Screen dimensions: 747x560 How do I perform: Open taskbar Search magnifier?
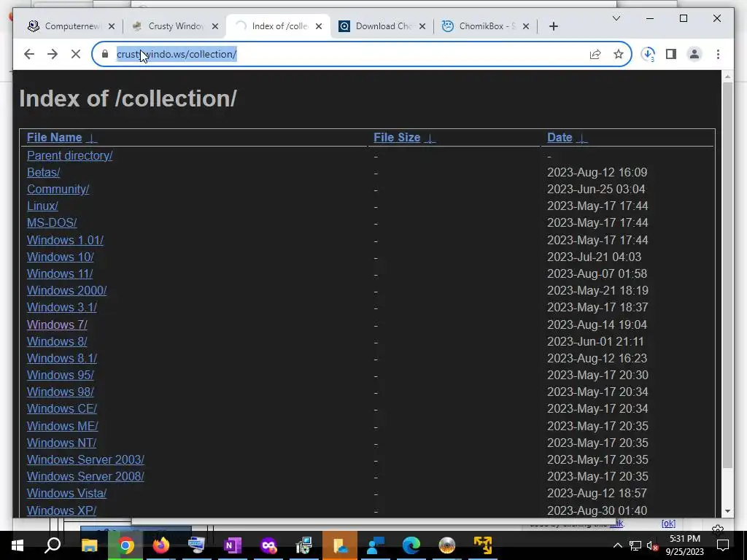(53, 545)
